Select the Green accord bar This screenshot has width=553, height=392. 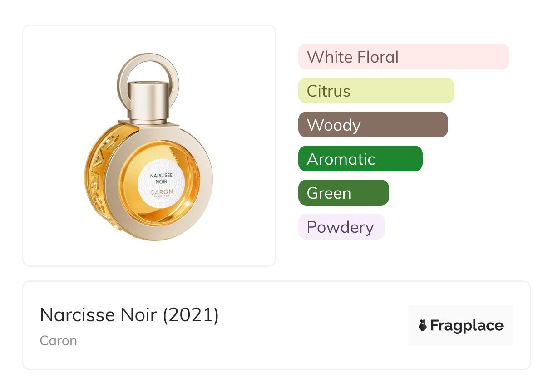[x=344, y=193]
